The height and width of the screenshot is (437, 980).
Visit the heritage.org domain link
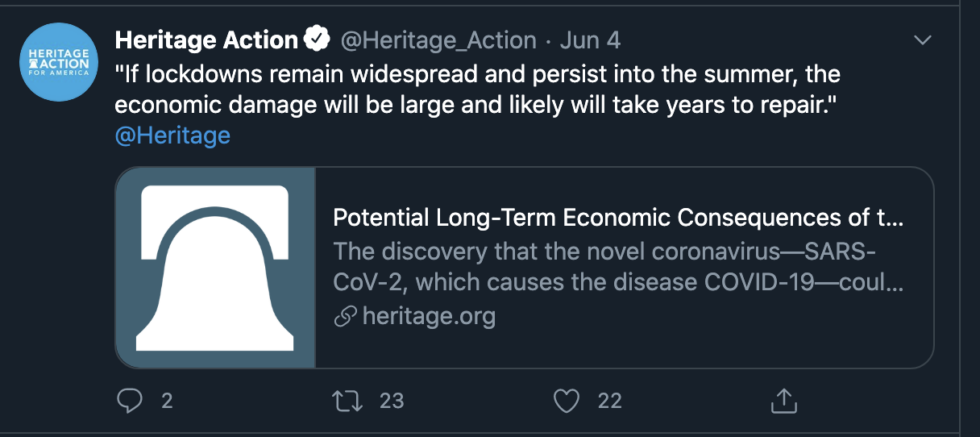(429, 316)
